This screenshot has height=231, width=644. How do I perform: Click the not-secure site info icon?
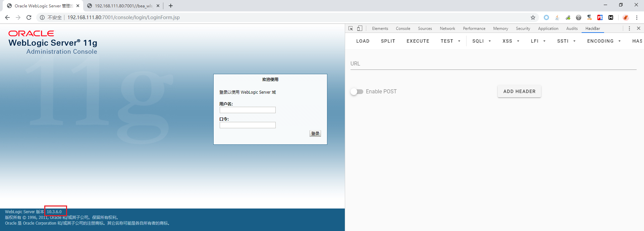pos(42,17)
